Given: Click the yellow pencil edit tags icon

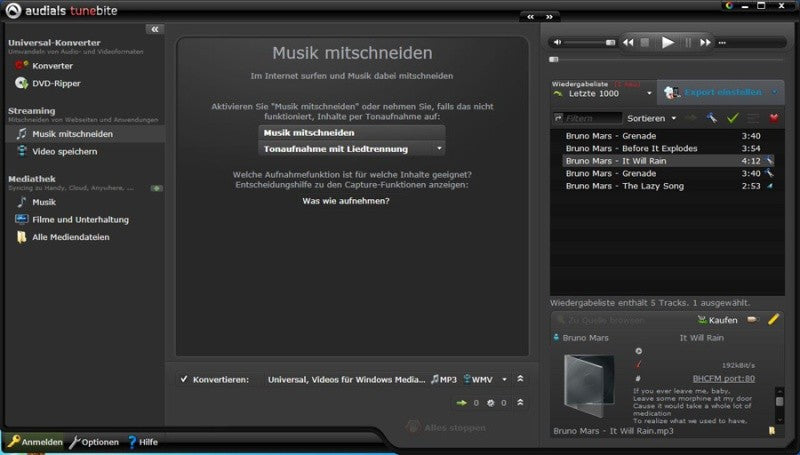Looking at the screenshot, I should pos(773,320).
